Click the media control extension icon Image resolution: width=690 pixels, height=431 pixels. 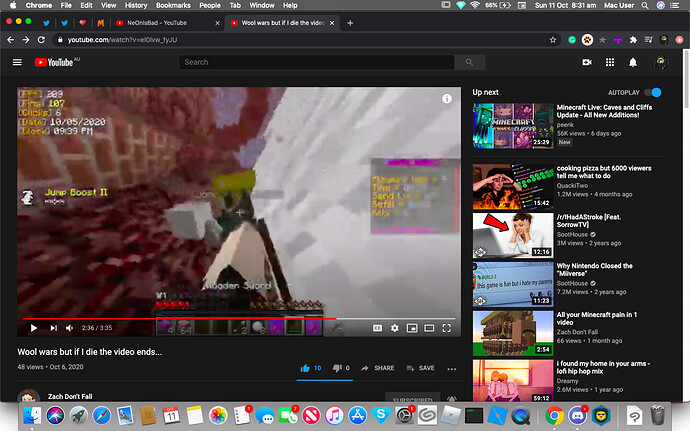(x=648, y=40)
